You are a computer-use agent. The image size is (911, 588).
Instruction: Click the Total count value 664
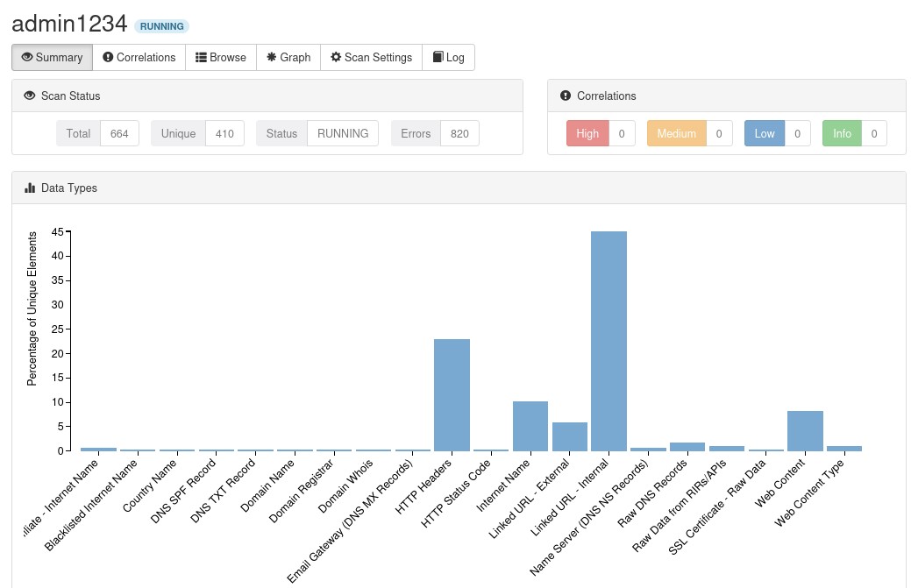click(x=119, y=133)
